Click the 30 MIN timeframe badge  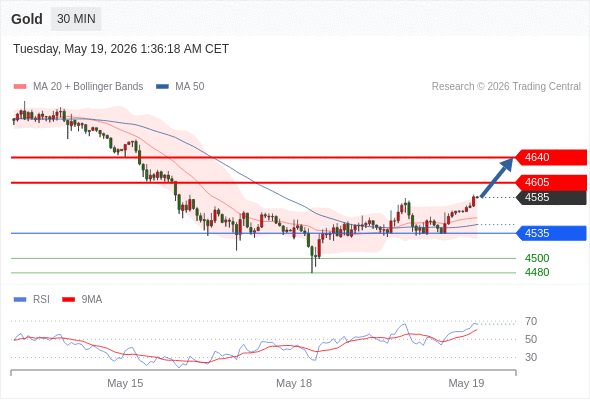tap(76, 19)
